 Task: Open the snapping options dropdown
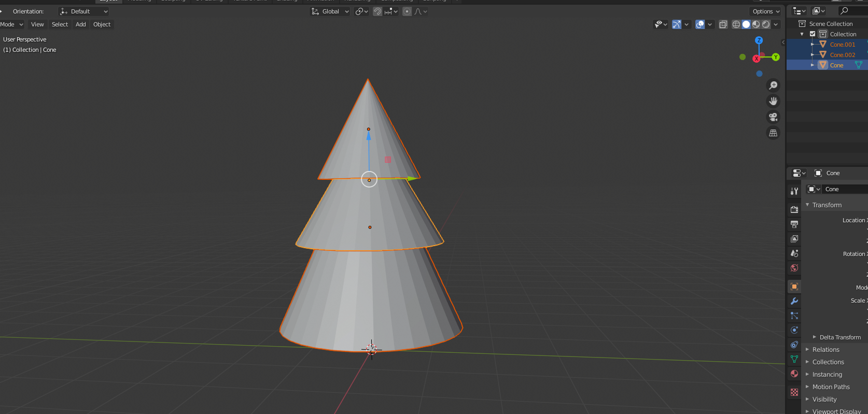(391, 11)
